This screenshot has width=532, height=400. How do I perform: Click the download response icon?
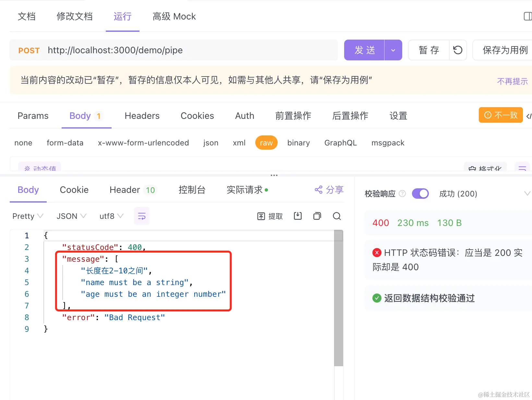(x=298, y=216)
